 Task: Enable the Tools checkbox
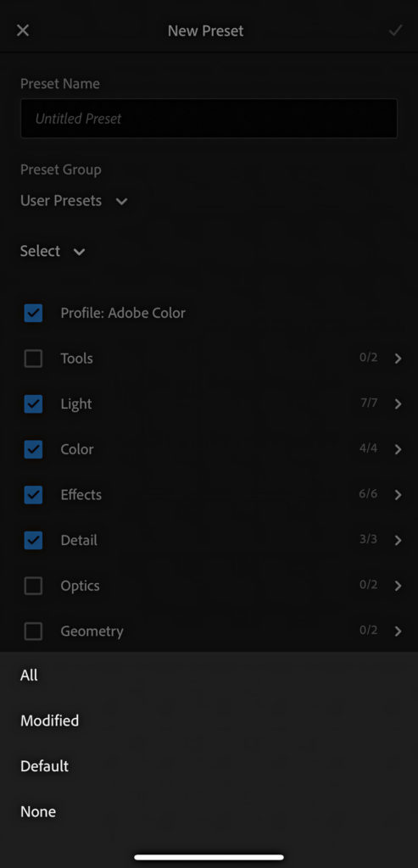(33, 359)
